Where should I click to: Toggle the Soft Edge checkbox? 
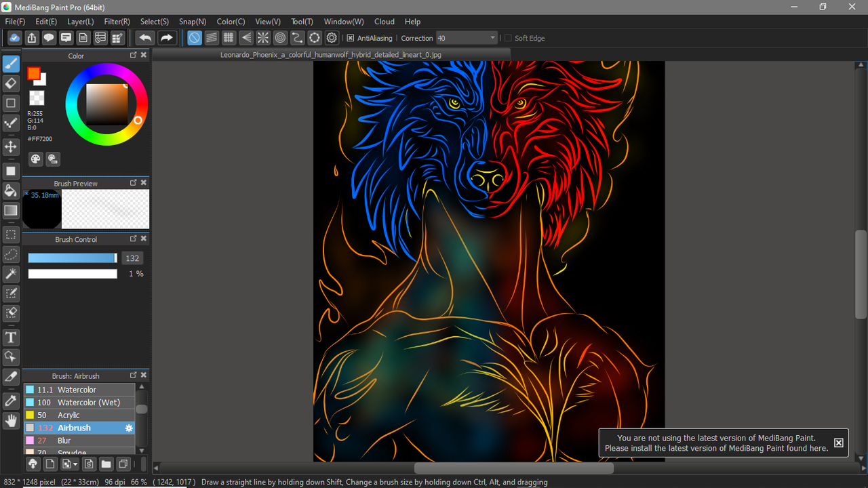[508, 38]
